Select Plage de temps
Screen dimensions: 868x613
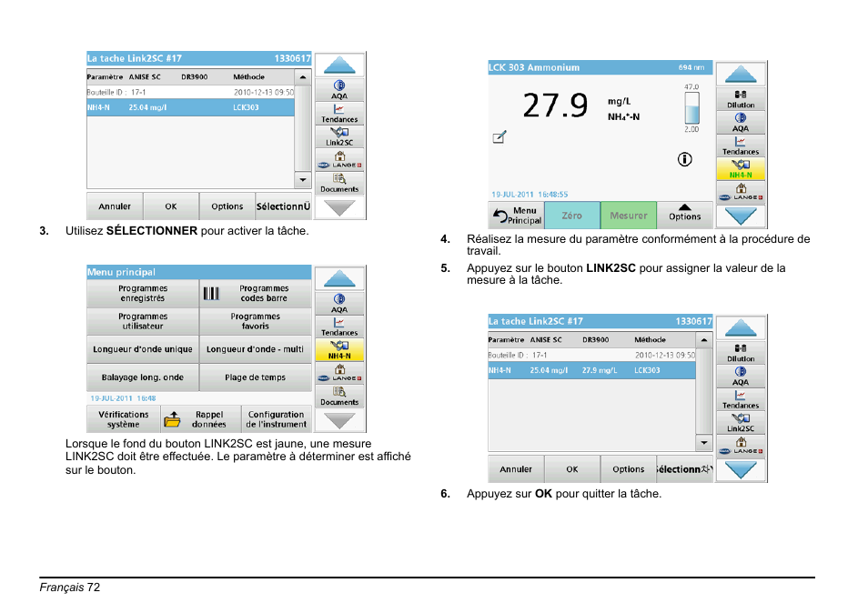[x=255, y=377]
